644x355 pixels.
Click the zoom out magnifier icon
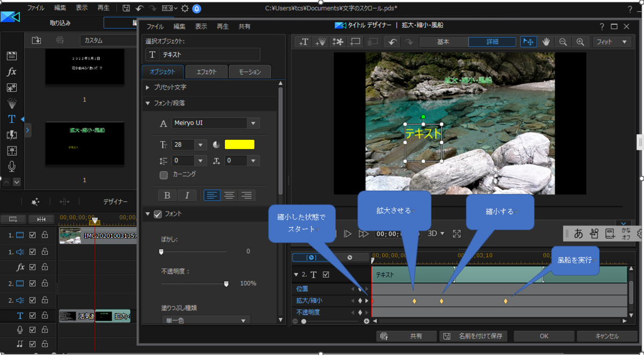click(x=563, y=42)
